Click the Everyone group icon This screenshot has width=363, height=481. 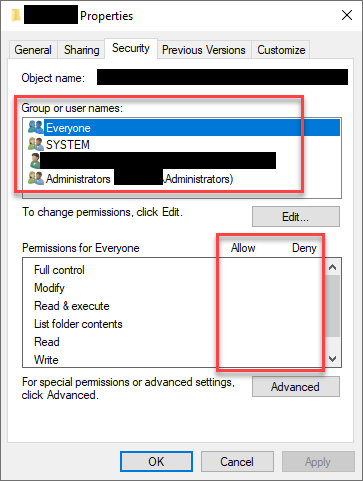36,127
